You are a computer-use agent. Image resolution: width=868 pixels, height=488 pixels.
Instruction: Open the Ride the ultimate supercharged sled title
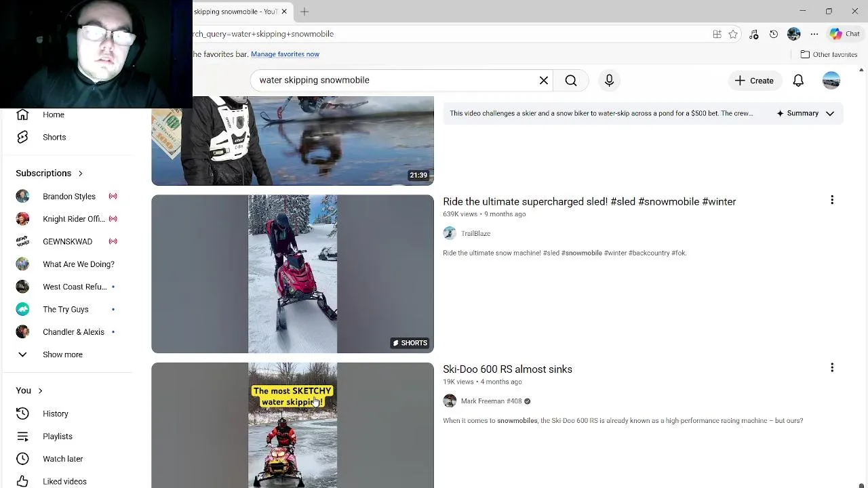pos(589,201)
